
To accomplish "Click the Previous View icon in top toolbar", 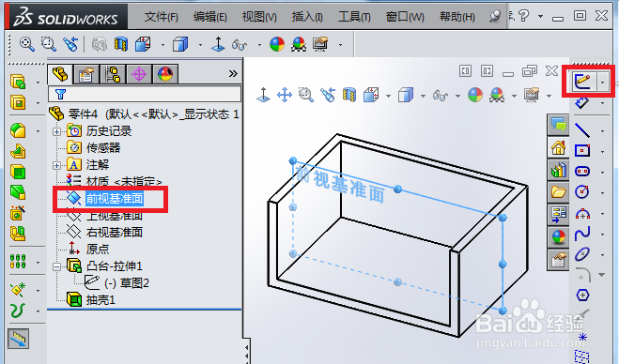I will pyautogui.click(x=71, y=44).
